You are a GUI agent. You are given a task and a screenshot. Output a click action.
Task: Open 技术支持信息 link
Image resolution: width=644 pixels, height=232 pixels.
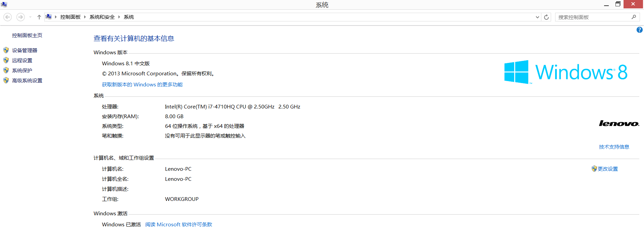point(614,147)
